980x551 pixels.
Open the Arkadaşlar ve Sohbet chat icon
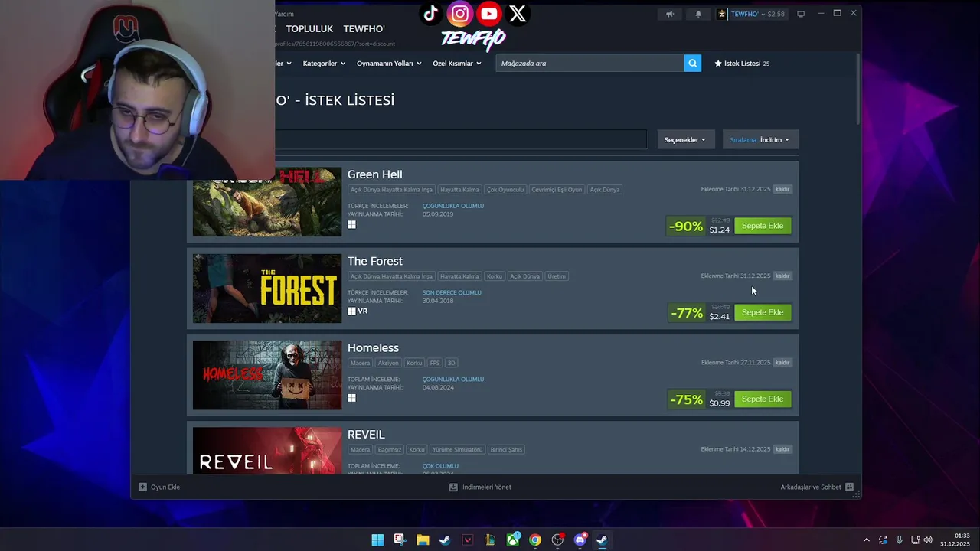coord(849,487)
